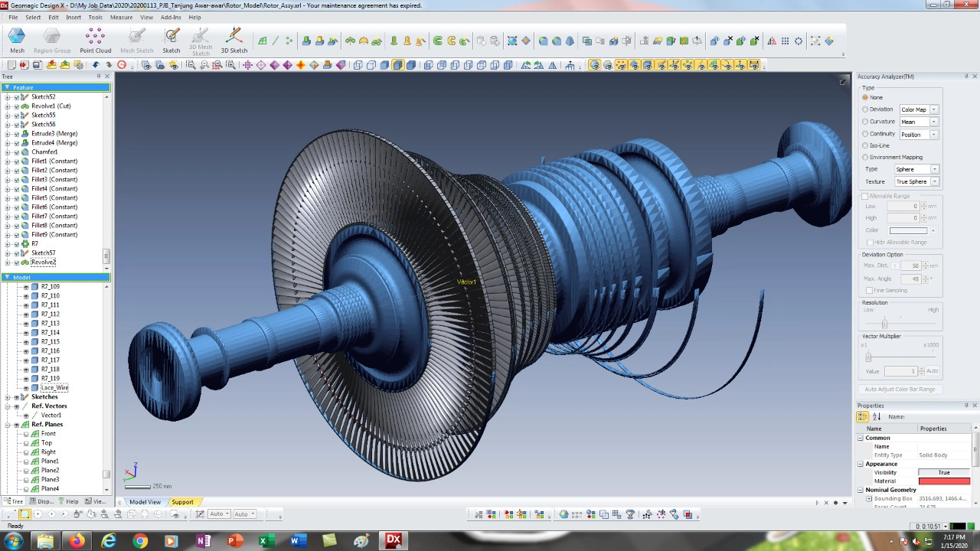980x551 pixels.
Task: Click the Line selection mode icon
Action: click(x=11, y=514)
